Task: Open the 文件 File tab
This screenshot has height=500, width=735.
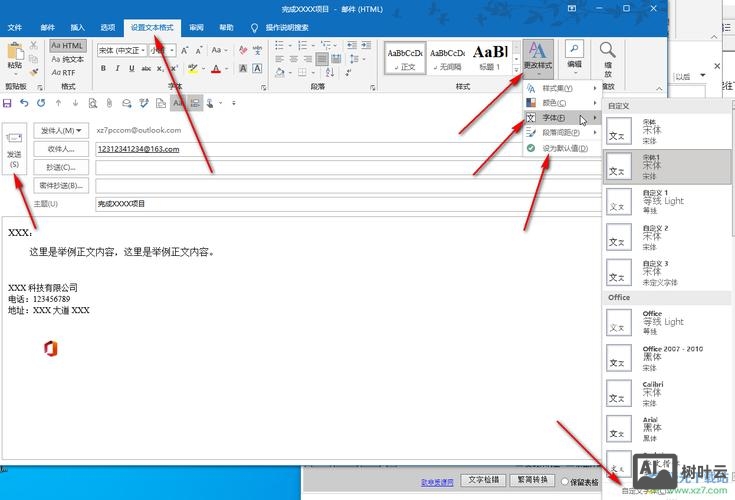Action: (15, 28)
